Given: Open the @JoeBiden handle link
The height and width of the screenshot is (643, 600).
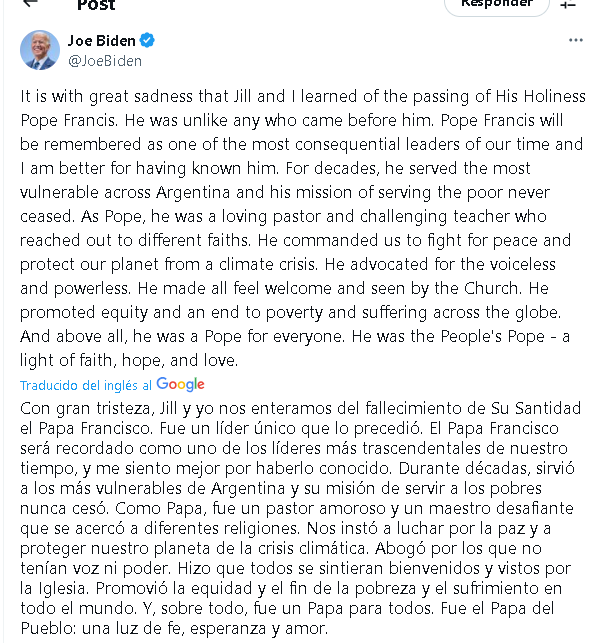Looking at the screenshot, I should [105, 61].
